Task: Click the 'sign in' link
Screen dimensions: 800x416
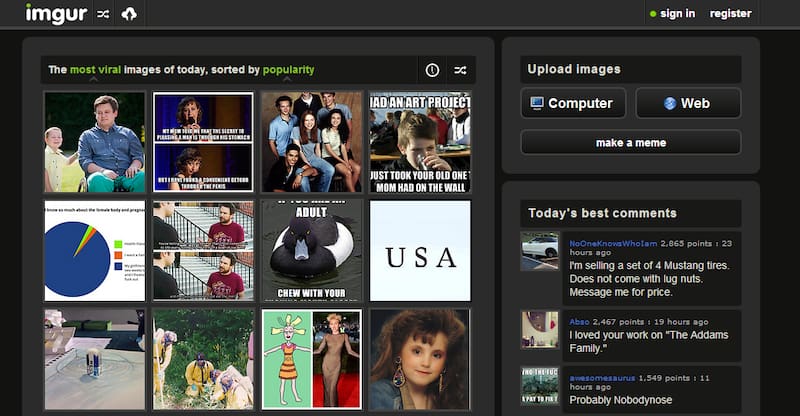Action: coord(677,14)
